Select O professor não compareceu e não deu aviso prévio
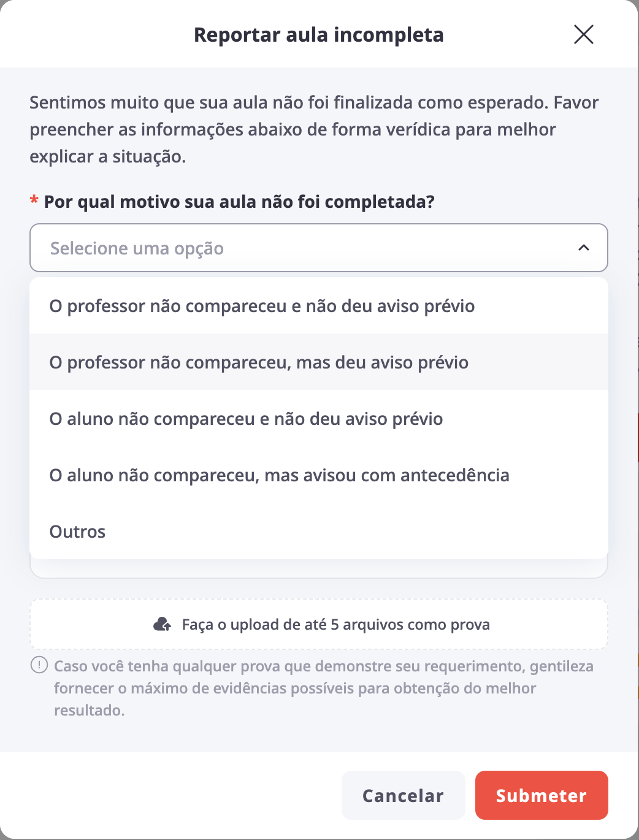Image resolution: width=639 pixels, height=840 pixels. [319, 306]
